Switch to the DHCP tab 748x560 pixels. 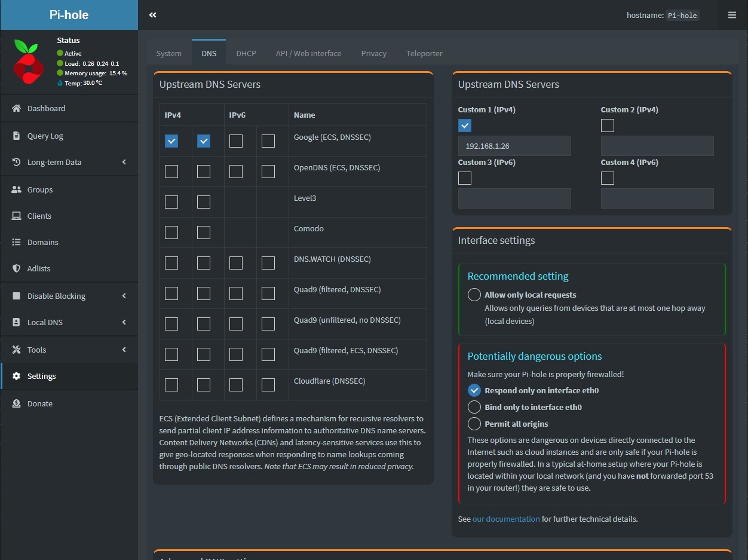pos(246,53)
